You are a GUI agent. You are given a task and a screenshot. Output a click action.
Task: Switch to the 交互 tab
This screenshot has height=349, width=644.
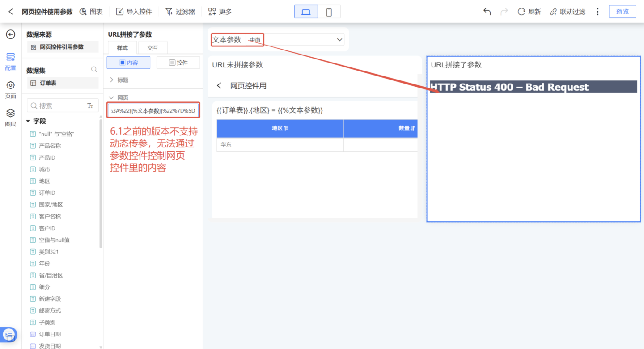(153, 48)
